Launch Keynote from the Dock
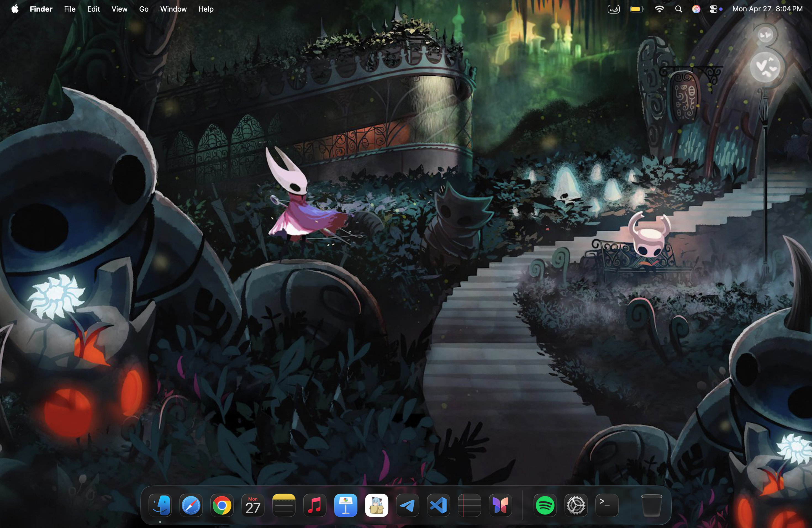The image size is (812, 528). (346, 505)
